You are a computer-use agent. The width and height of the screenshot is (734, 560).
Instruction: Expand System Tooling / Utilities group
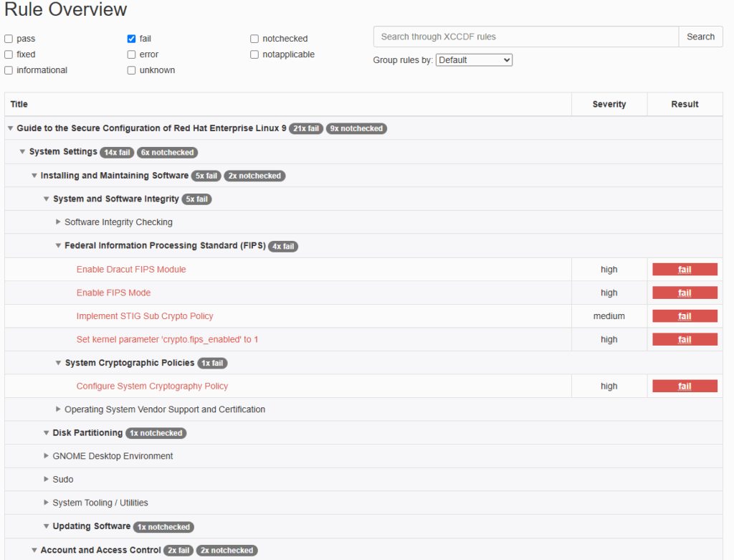pos(100,503)
